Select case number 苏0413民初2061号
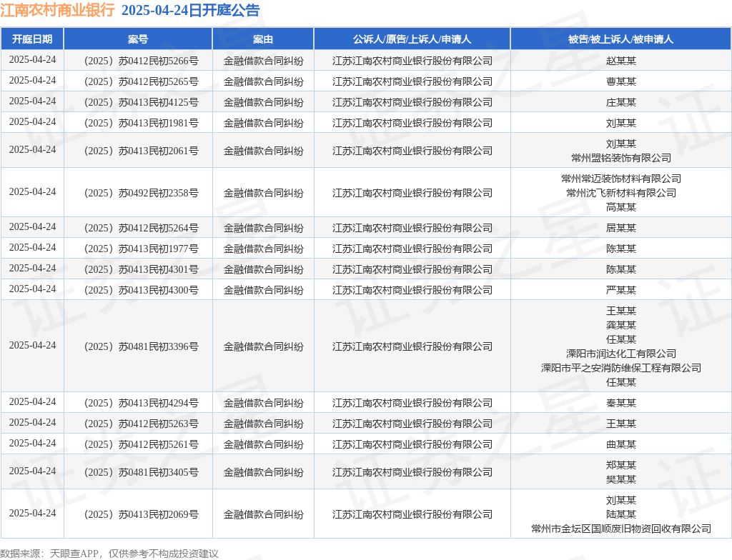 coord(141,151)
